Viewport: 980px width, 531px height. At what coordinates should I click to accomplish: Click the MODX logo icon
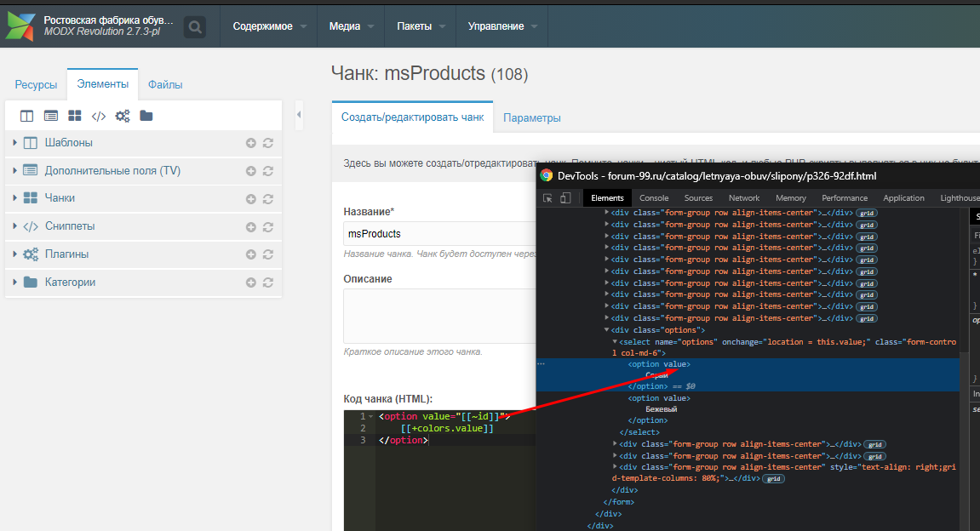pyautogui.click(x=20, y=26)
